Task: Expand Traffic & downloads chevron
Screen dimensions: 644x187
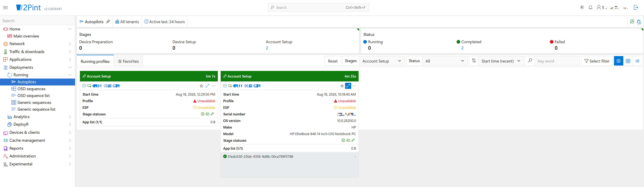Action: (70, 52)
